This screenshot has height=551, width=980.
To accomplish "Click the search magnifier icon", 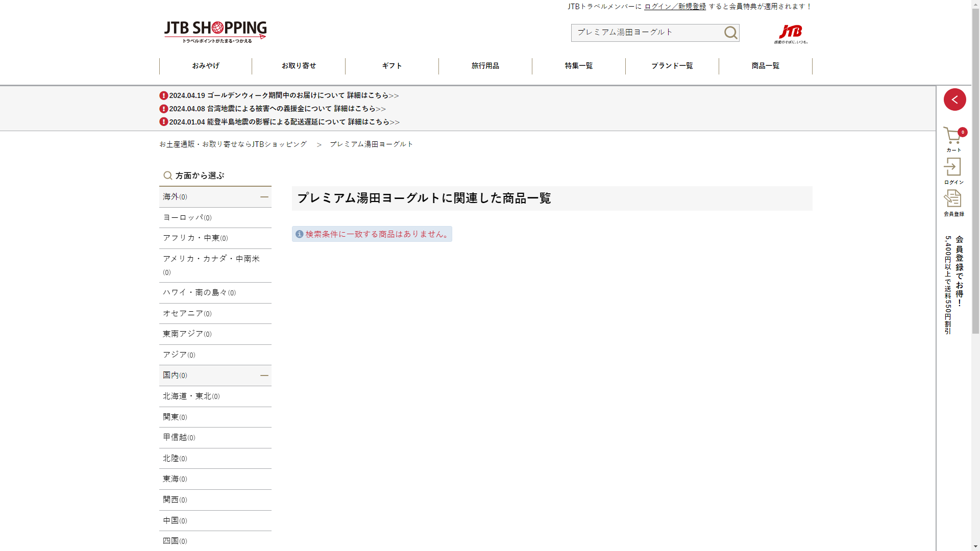I will pyautogui.click(x=730, y=33).
